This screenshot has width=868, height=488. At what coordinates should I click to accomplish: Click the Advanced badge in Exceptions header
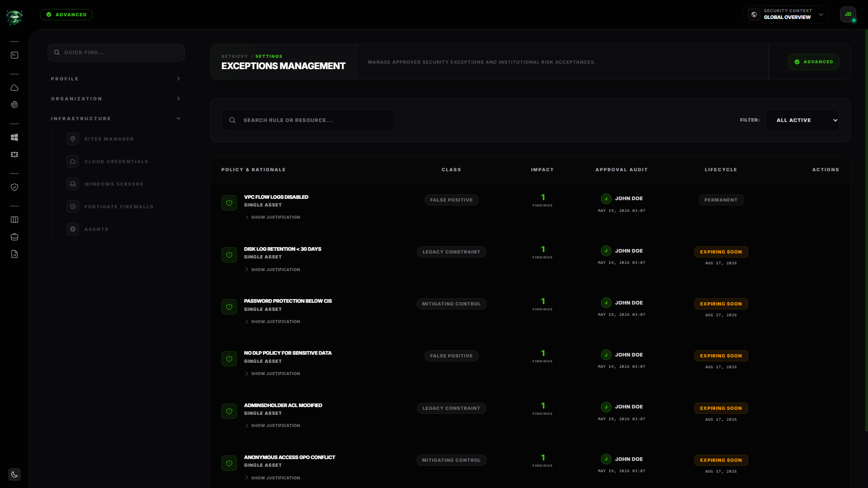(813, 62)
